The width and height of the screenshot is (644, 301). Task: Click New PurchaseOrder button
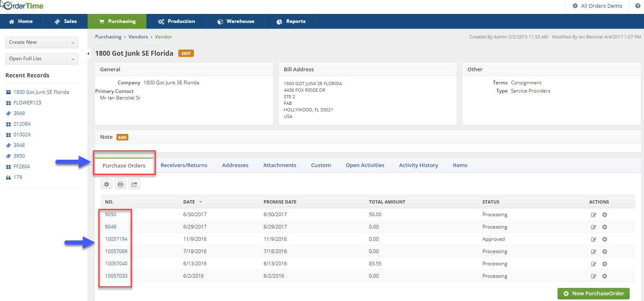coord(593,294)
